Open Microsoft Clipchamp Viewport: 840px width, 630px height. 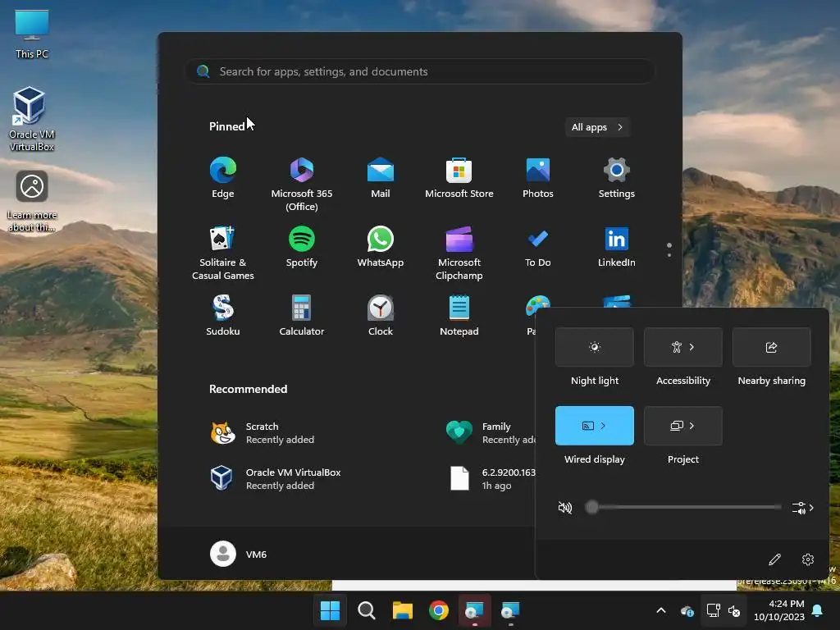[459, 253]
